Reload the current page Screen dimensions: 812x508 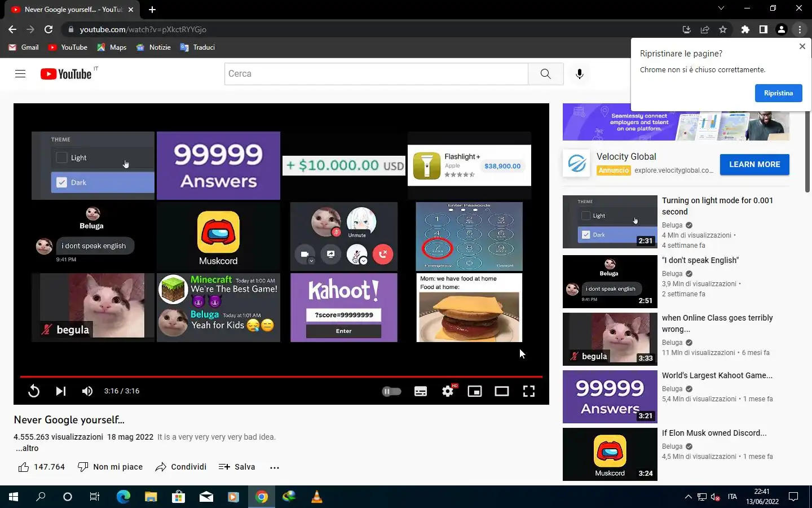point(48,29)
